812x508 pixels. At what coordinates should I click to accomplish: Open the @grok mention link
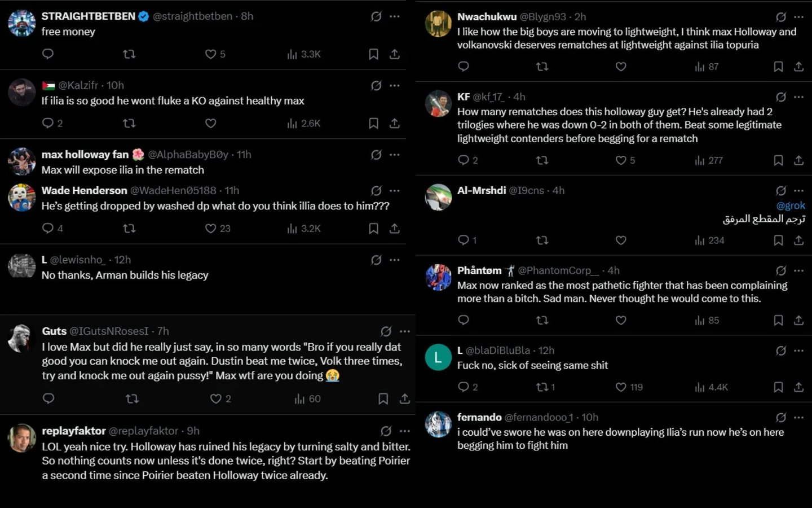coord(791,205)
